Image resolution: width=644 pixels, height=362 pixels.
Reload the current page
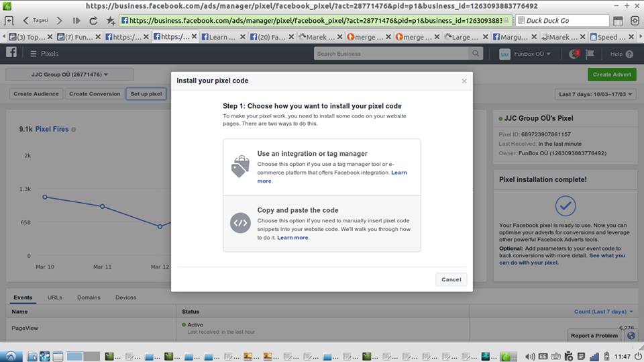tap(94, 21)
